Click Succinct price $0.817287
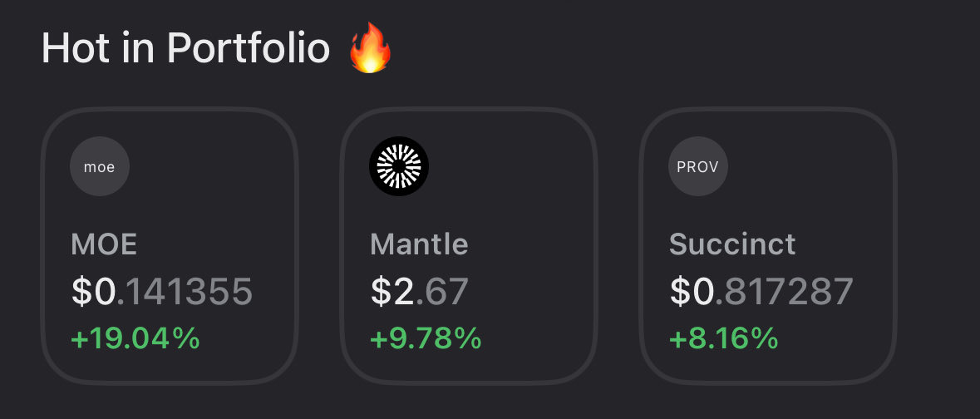 pyautogui.click(x=761, y=292)
